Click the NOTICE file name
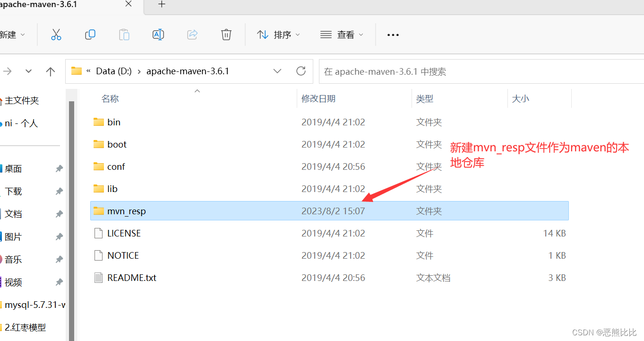Screen dimensions: 644x341 (x=123, y=255)
